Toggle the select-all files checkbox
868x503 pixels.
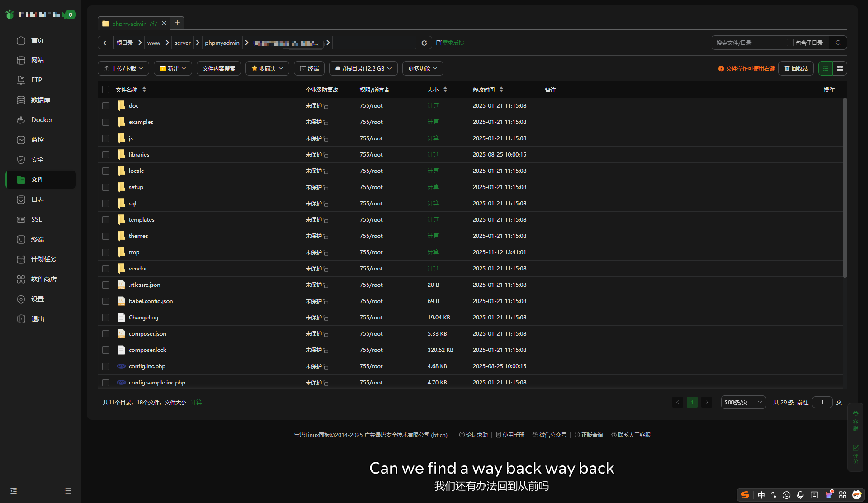coord(106,90)
